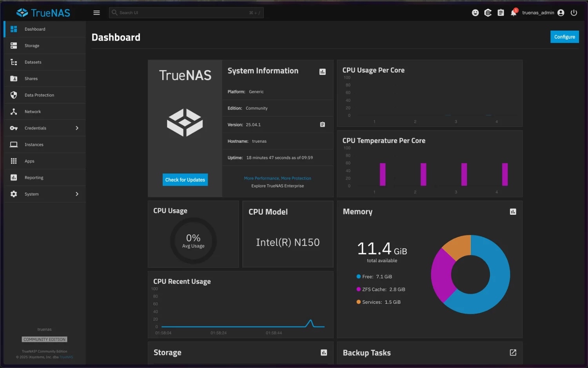Open Reporting in sidebar

coord(45,178)
